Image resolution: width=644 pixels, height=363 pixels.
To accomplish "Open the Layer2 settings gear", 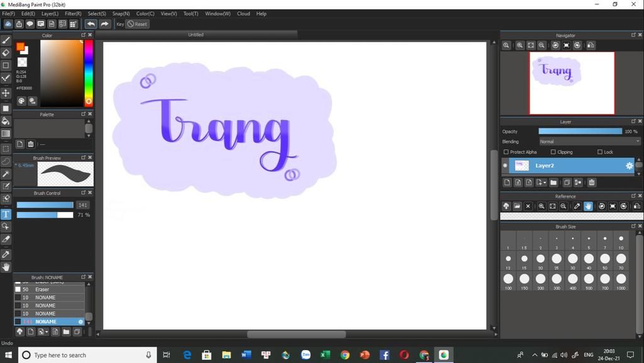I will click(x=629, y=165).
